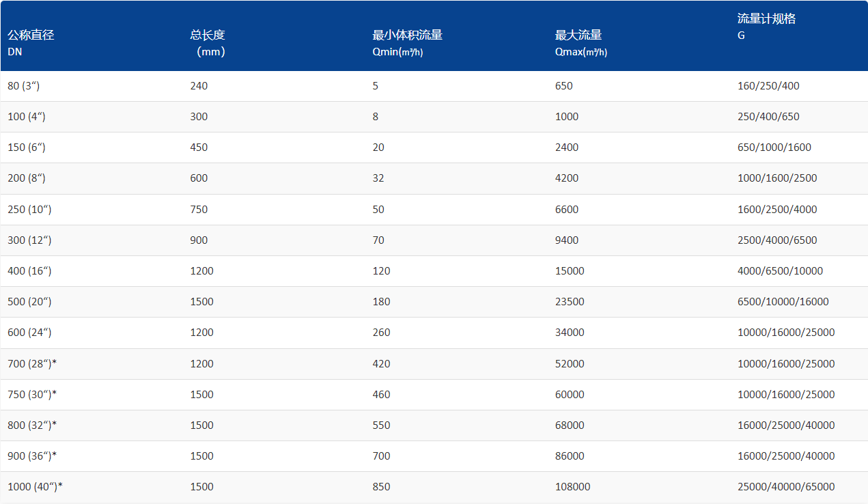Click Qmax value 15000
868x504 pixels.
570,271
